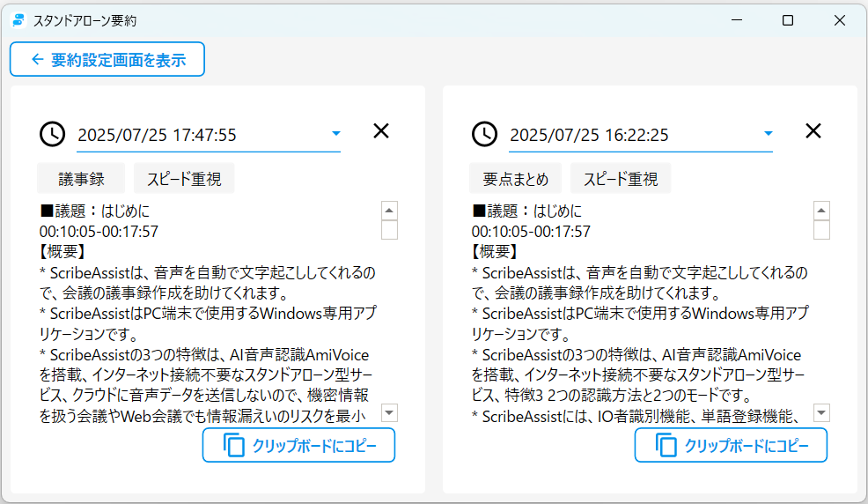This screenshot has height=504, width=868.
Task: Select the 要点まとめ tag in right panel
Action: pos(516,179)
